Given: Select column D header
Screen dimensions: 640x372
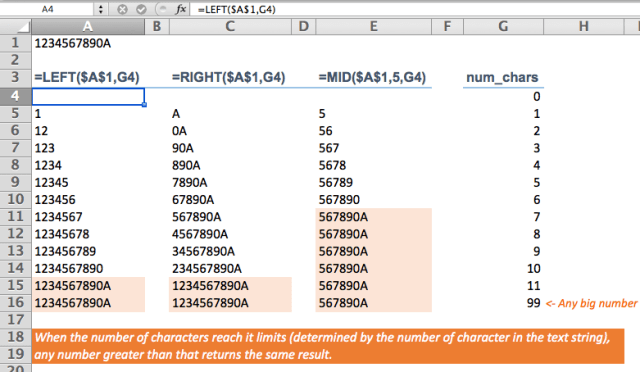Looking at the screenshot, I should point(304,27).
